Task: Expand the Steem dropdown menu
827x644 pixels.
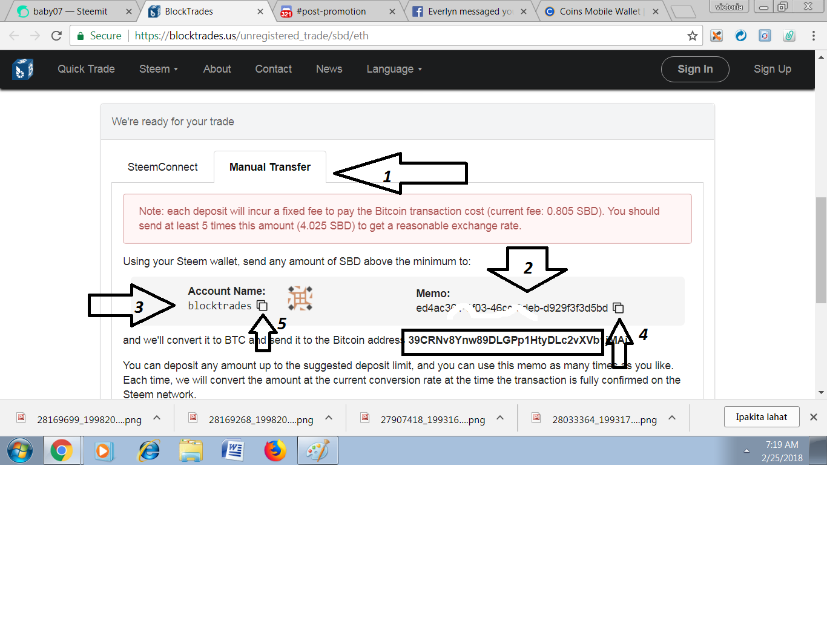Action: click(x=159, y=69)
